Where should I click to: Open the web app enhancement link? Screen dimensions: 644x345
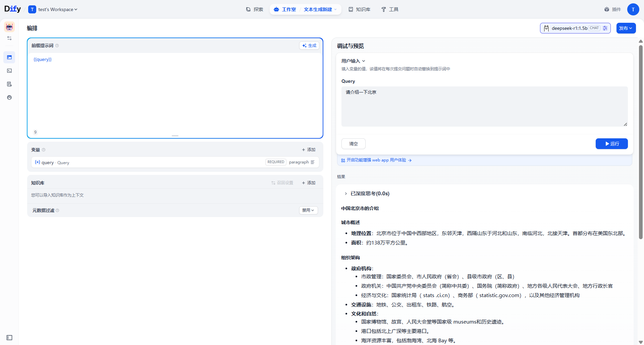[x=376, y=160]
